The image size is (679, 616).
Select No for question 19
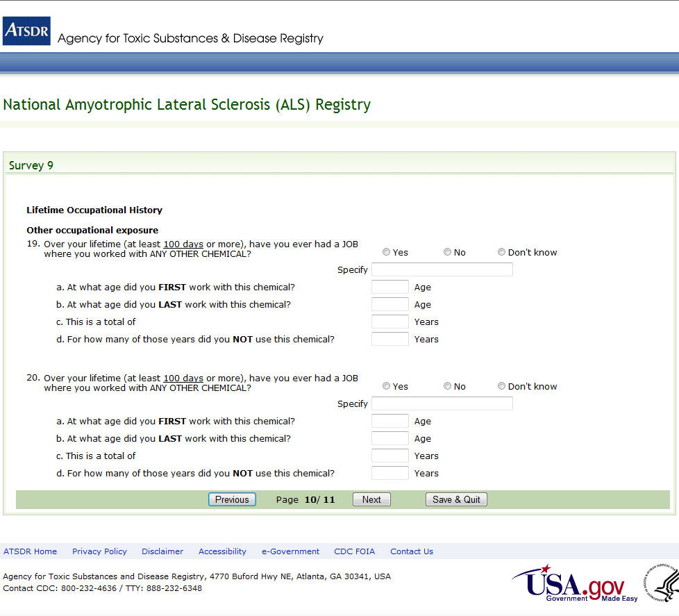click(447, 252)
